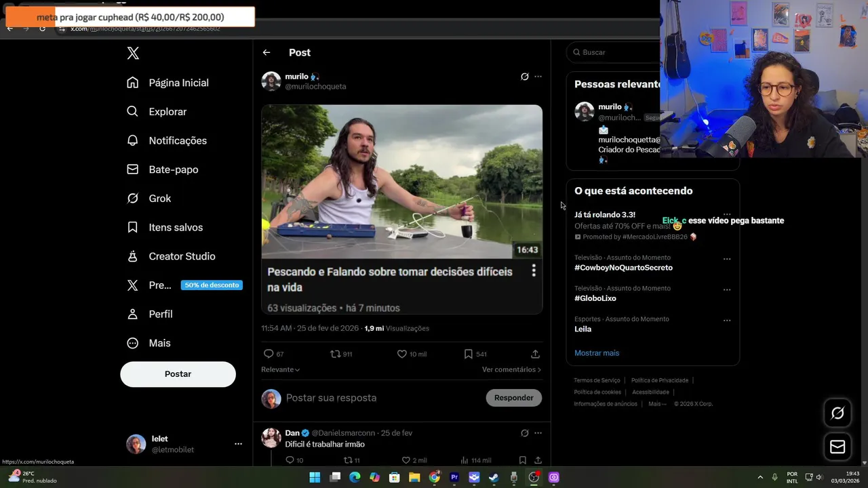Open video title Pescando e Falando link
The height and width of the screenshot is (488, 868).
(x=390, y=279)
